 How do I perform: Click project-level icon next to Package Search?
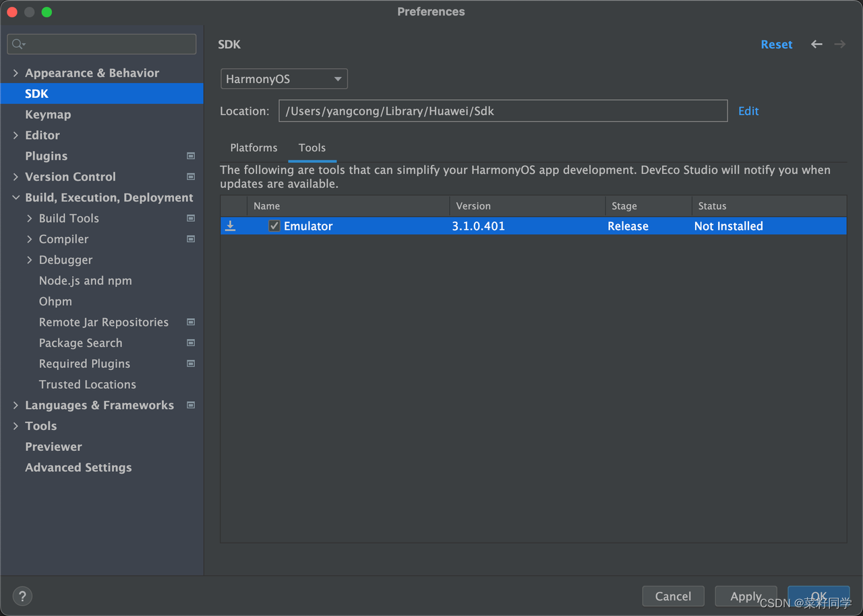(191, 343)
